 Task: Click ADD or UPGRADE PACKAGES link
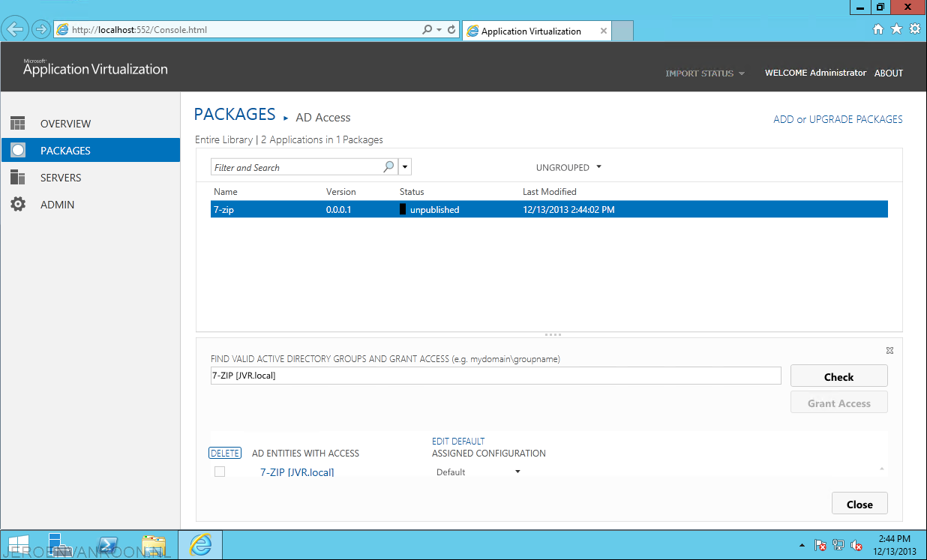point(838,119)
